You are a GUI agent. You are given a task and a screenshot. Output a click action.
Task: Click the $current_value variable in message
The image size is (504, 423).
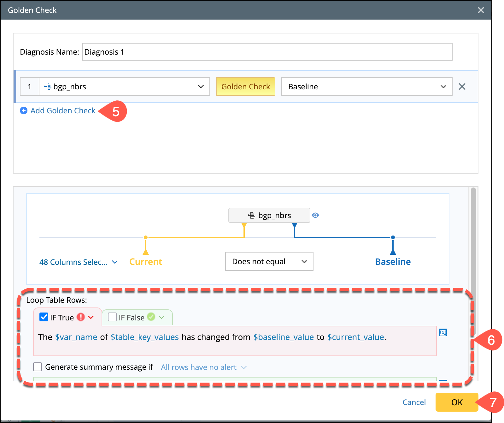[x=356, y=337]
